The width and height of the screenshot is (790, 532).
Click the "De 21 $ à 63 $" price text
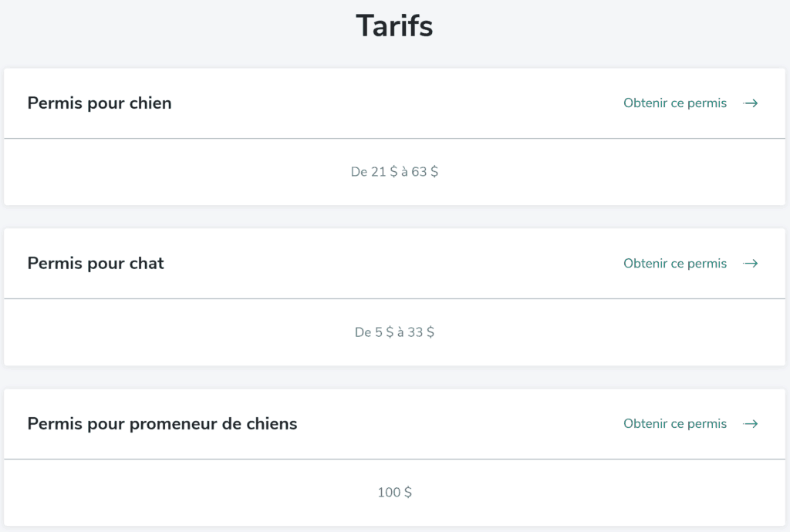[x=394, y=172]
